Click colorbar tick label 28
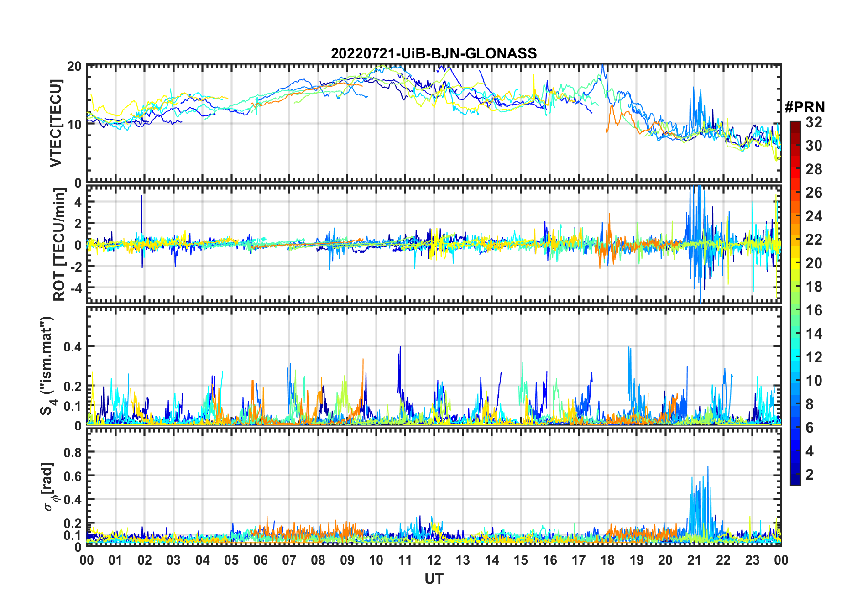The height and width of the screenshot is (607, 868). pos(814,169)
